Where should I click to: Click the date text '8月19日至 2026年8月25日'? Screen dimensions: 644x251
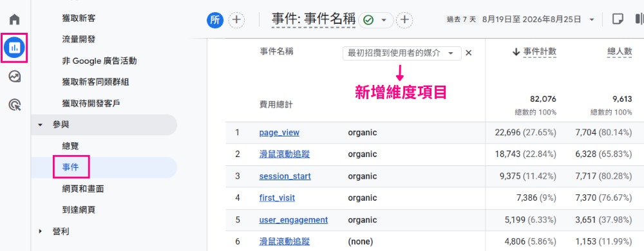point(531,19)
